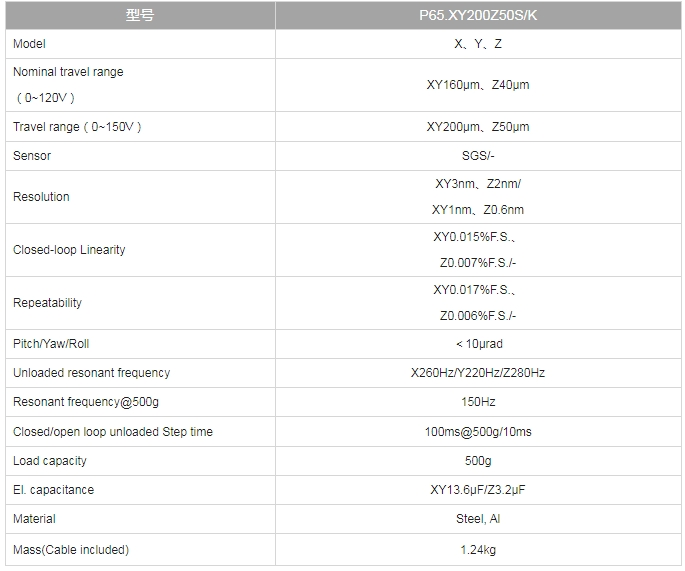
Task: Select the XY160μm、Z40μm value
Action: [x=478, y=85]
